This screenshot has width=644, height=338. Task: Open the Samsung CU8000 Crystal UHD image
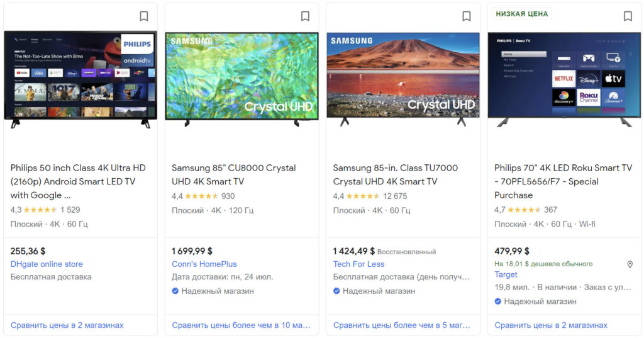pos(241,79)
